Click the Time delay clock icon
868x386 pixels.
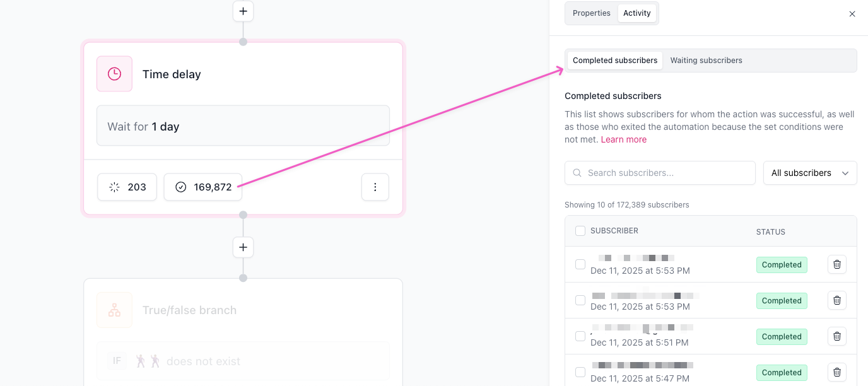(114, 74)
